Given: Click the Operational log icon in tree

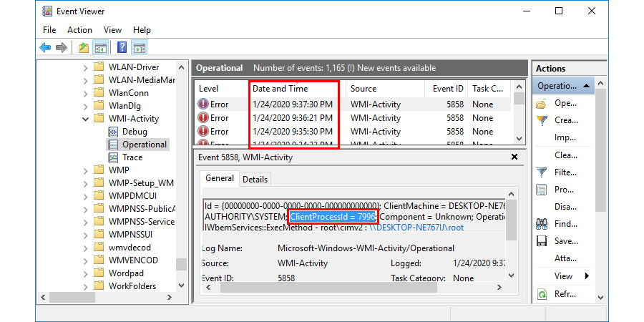Looking at the screenshot, I should coord(113,145).
